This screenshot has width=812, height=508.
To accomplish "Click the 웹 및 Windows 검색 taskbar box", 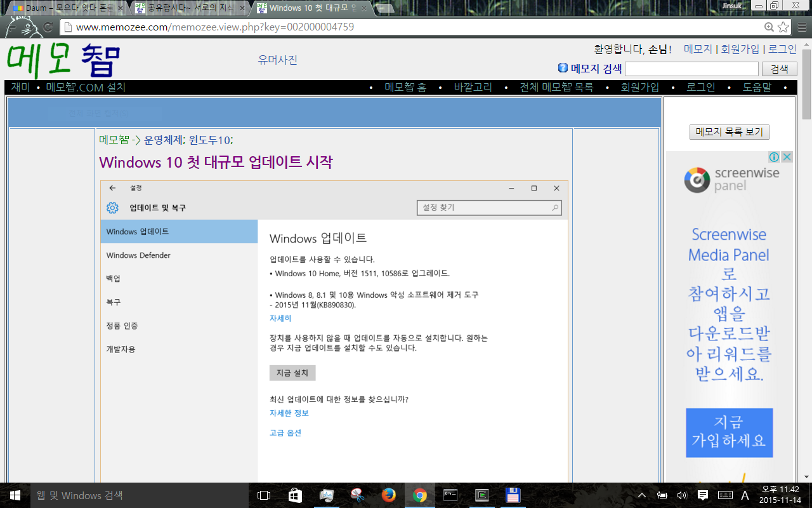I will 140,495.
